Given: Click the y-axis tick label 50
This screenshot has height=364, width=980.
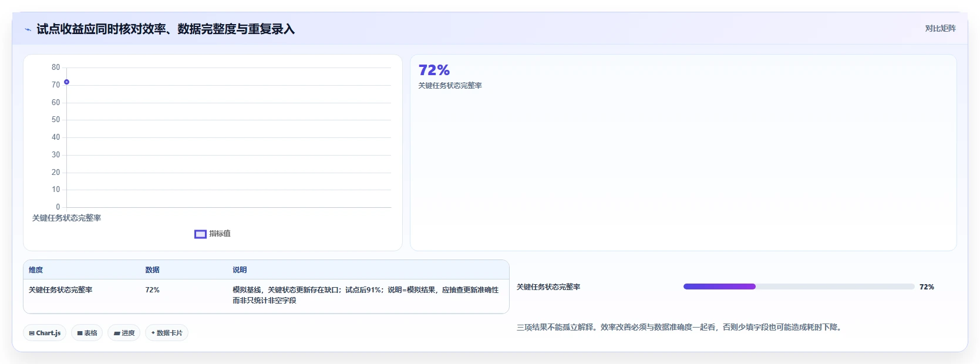Looking at the screenshot, I should (56, 120).
